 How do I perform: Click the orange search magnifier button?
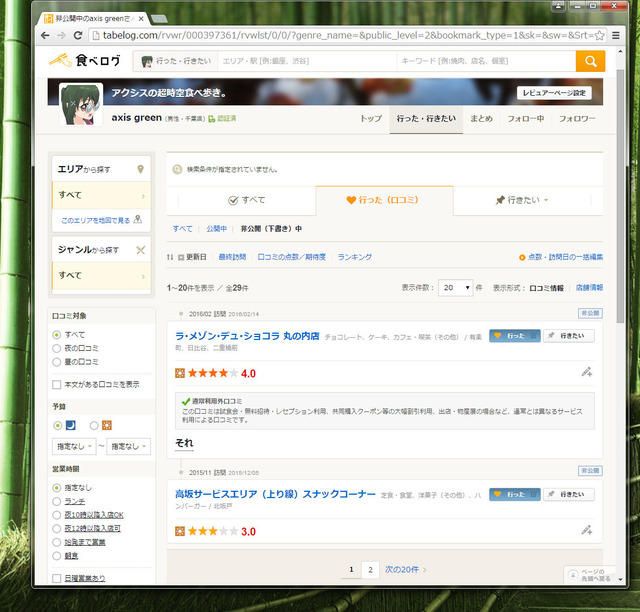[x=590, y=61]
